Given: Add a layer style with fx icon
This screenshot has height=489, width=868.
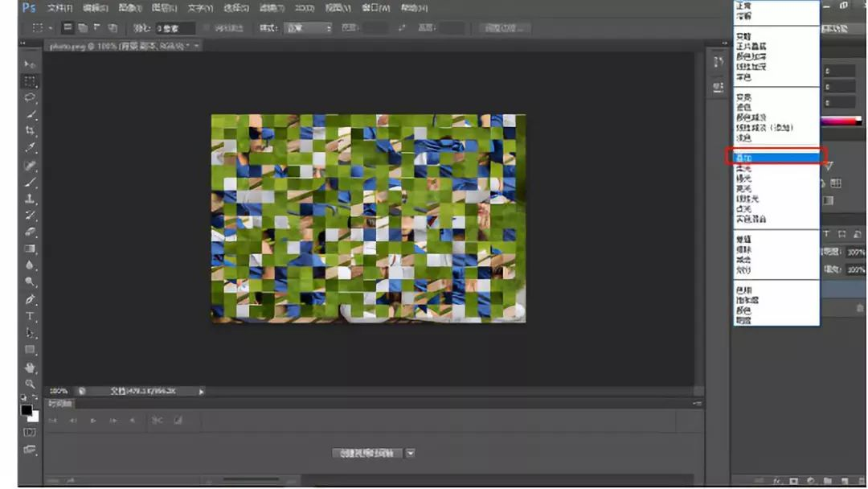Looking at the screenshot, I should (x=776, y=481).
